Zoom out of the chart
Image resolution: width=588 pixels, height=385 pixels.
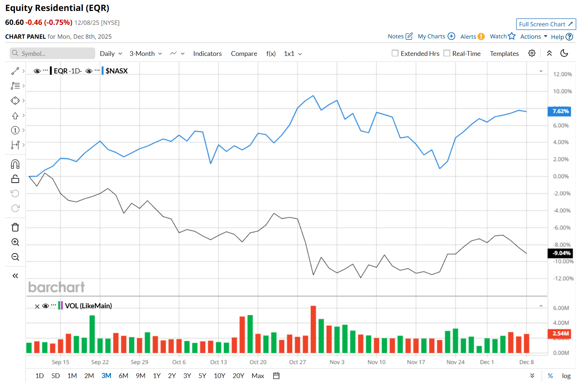point(15,257)
